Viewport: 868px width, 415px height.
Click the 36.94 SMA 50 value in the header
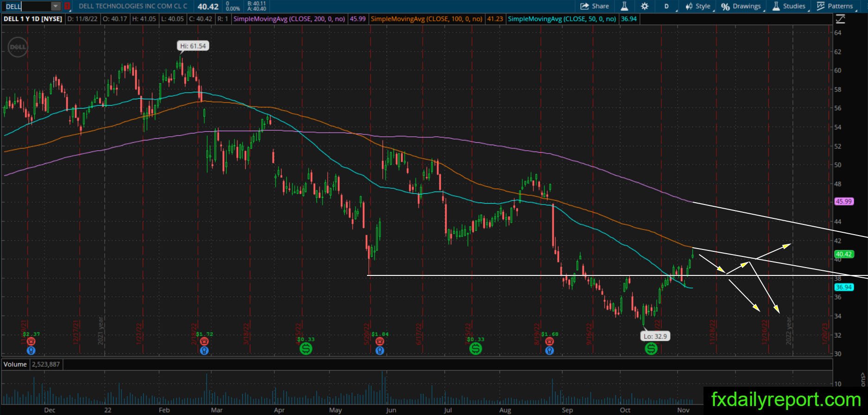[x=629, y=19]
